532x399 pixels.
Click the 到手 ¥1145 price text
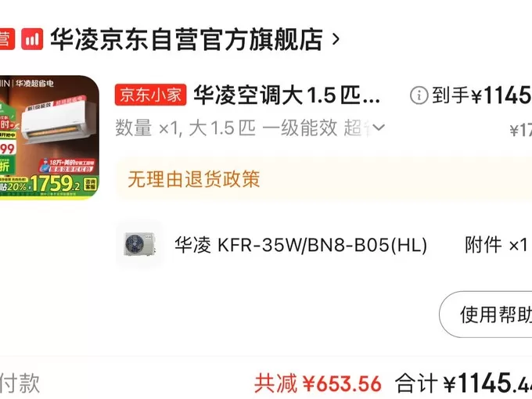point(482,95)
